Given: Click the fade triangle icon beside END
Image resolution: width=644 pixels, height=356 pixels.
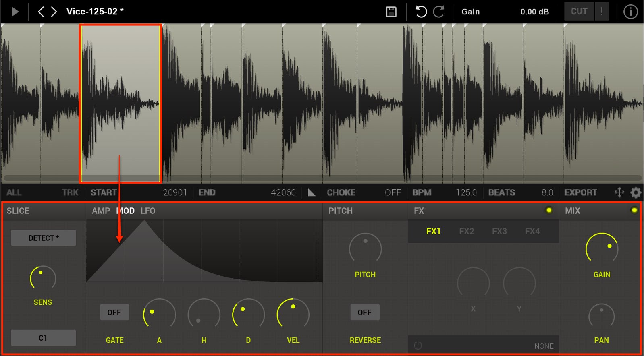Looking at the screenshot, I should point(312,192).
